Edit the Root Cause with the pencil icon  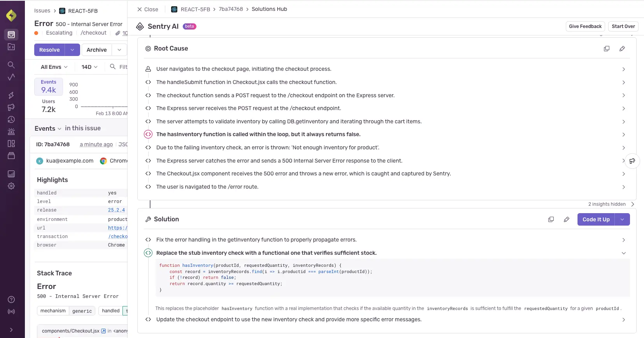pyautogui.click(x=622, y=49)
